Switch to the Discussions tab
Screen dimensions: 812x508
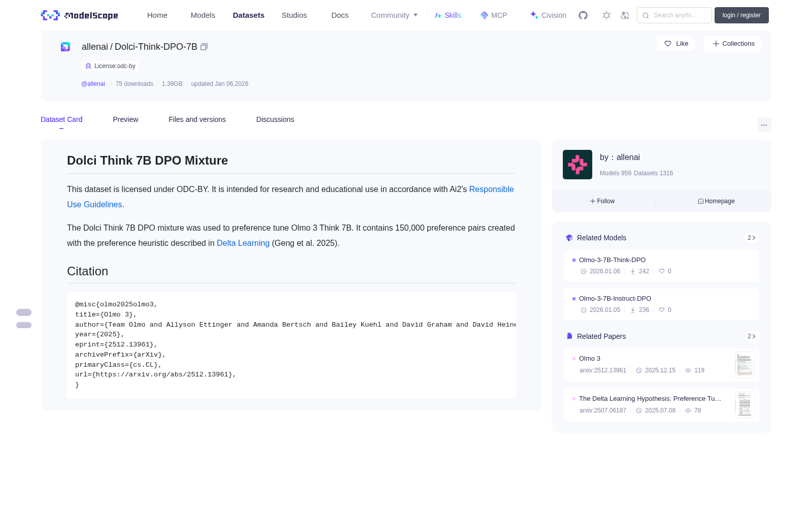(x=275, y=119)
